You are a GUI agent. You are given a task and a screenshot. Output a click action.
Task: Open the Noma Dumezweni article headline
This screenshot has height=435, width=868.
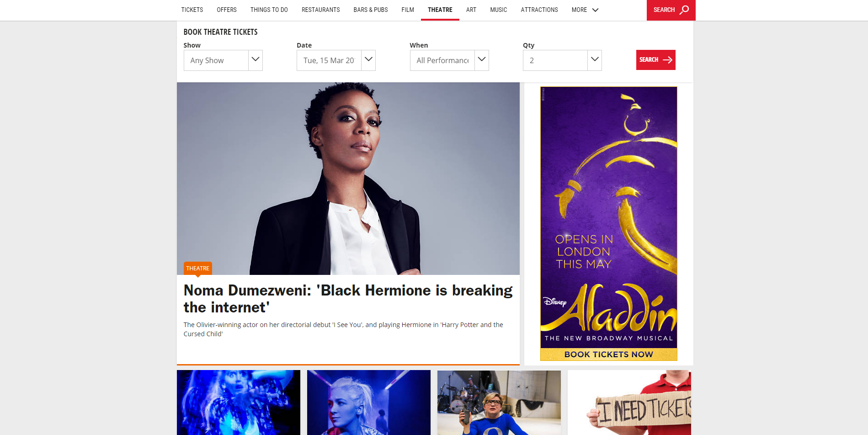click(x=348, y=299)
